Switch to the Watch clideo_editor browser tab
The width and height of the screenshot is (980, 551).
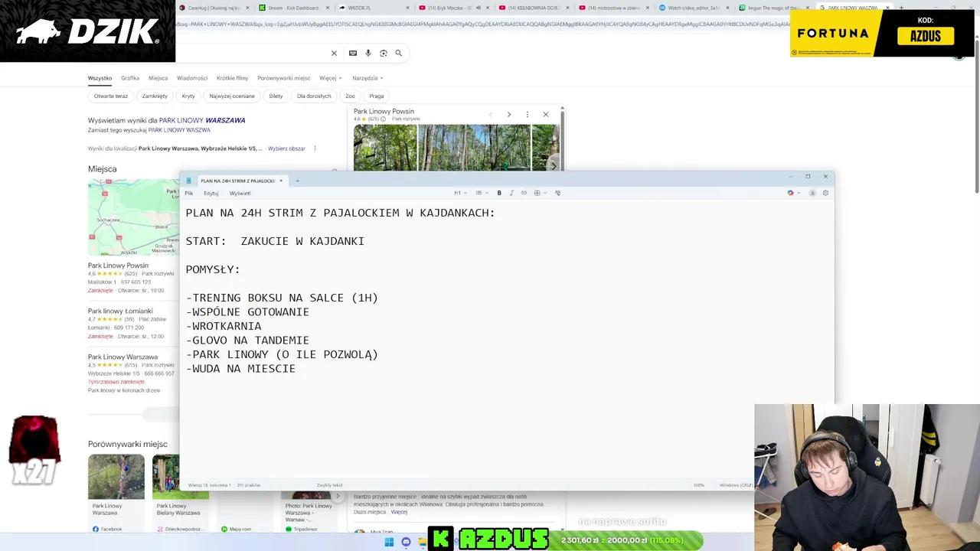(693, 8)
